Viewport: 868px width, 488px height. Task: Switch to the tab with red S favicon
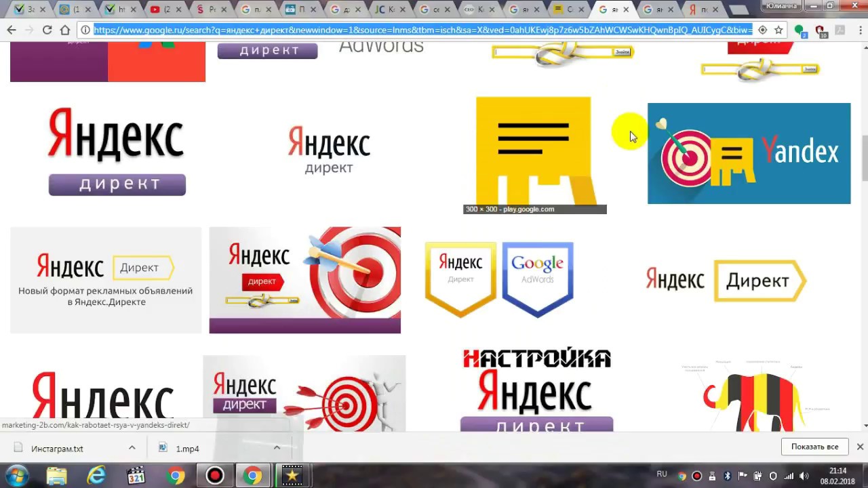[210, 9]
